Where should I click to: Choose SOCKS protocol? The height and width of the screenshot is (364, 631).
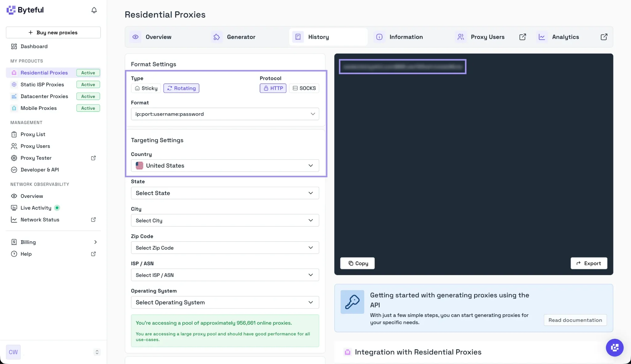[304, 88]
